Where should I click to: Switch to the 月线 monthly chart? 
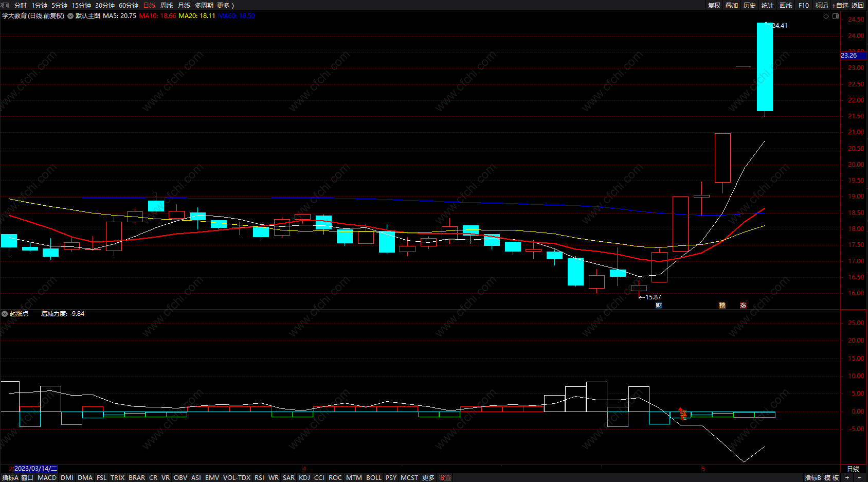184,5
